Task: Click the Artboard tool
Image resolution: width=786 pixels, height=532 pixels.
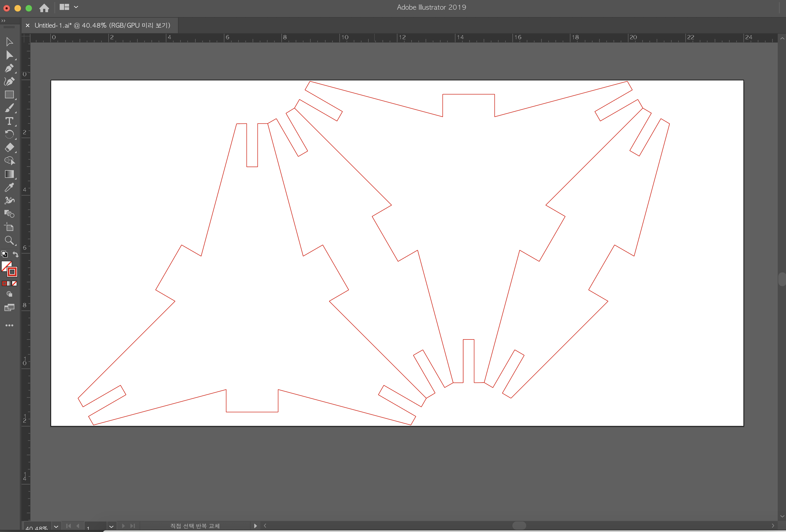Action: tap(9, 227)
